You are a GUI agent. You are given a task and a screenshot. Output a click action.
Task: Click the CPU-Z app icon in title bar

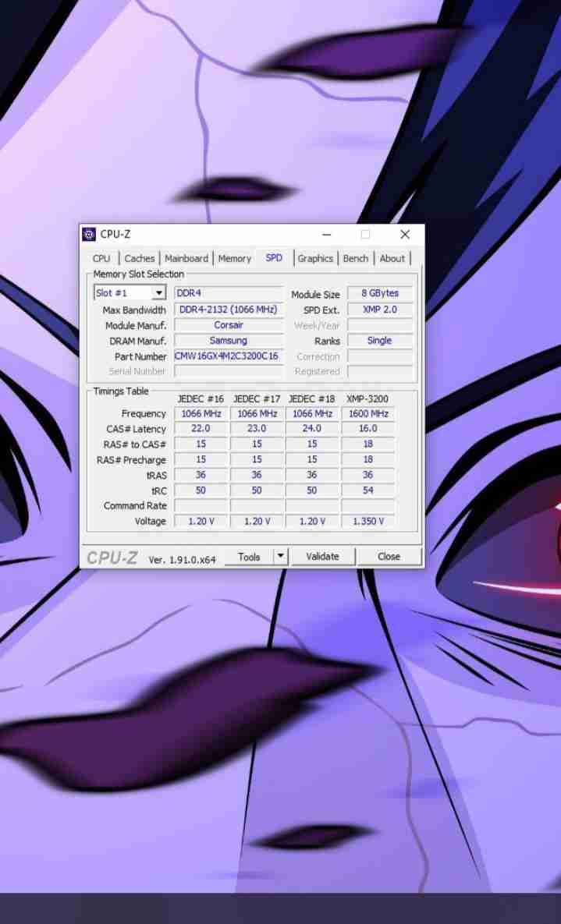pyautogui.click(x=89, y=235)
